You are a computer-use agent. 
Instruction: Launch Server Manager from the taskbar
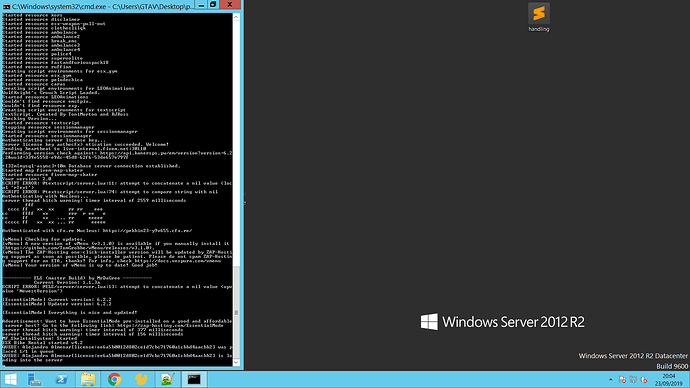tap(34, 379)
